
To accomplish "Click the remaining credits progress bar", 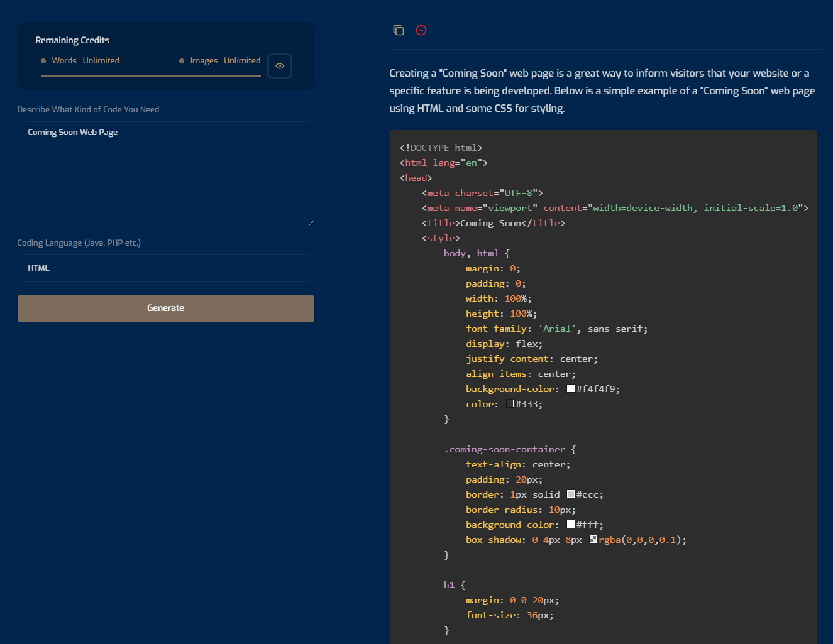I will click(x=151, y=76).
